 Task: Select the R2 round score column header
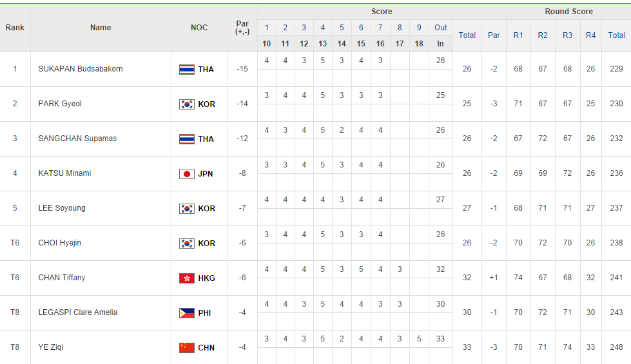(x=543, y=35)
